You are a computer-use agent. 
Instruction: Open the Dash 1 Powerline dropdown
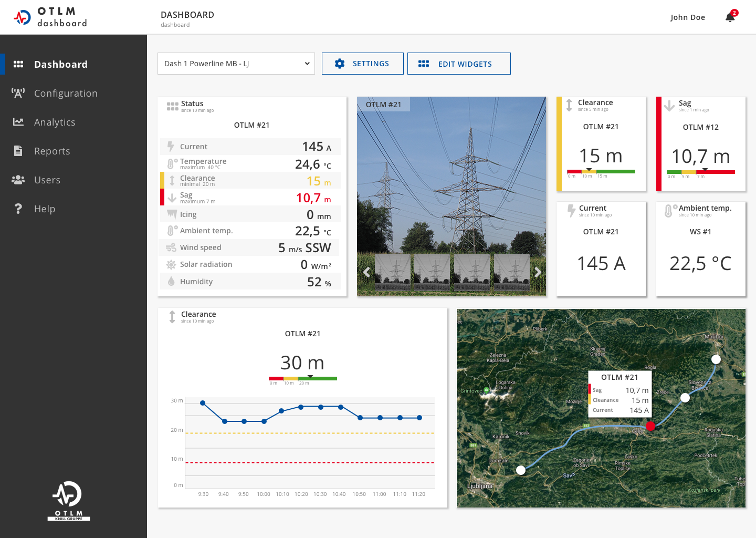[x=236, y=64]
